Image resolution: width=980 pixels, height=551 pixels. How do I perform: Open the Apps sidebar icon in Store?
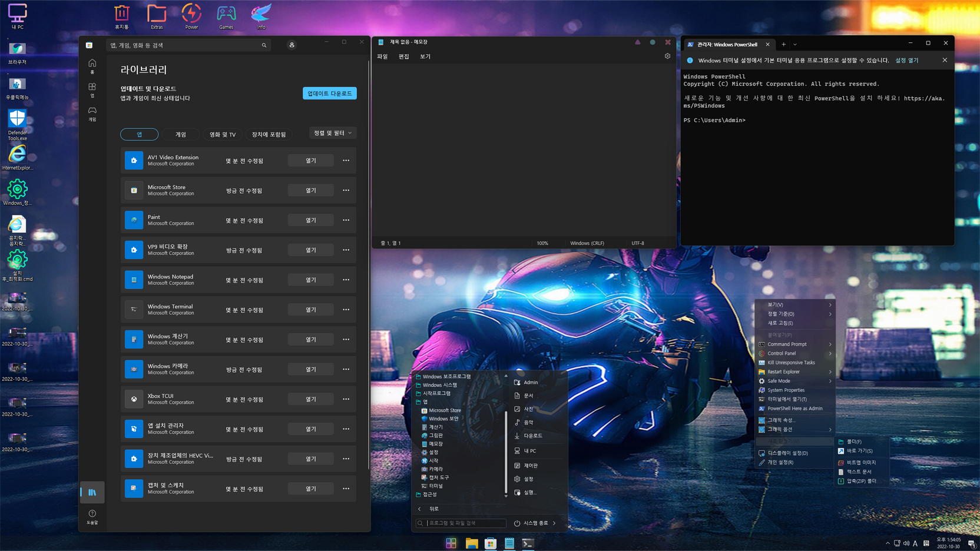pos(92,89)
